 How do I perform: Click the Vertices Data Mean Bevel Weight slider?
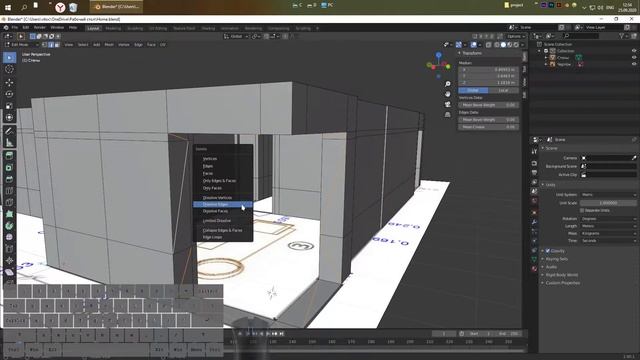pos(489,105)
